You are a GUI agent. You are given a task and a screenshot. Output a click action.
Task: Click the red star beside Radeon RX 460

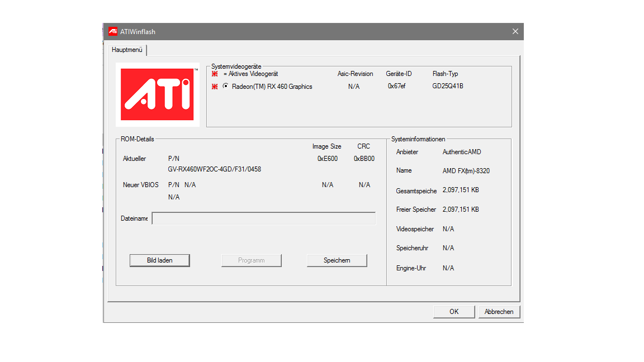(215, 87)
